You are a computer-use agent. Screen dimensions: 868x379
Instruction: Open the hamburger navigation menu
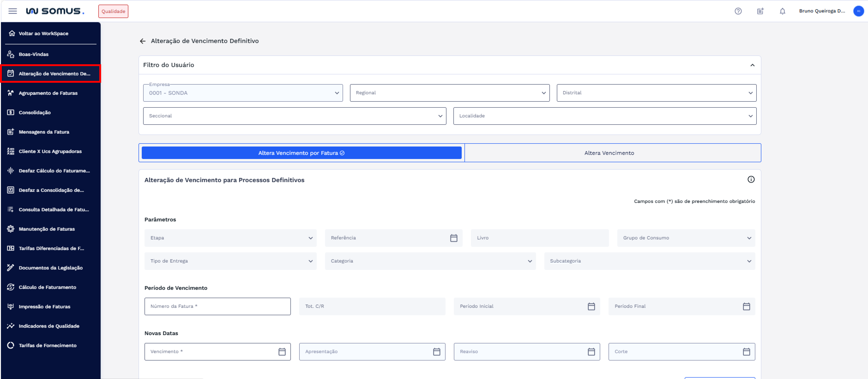[12, 11]
